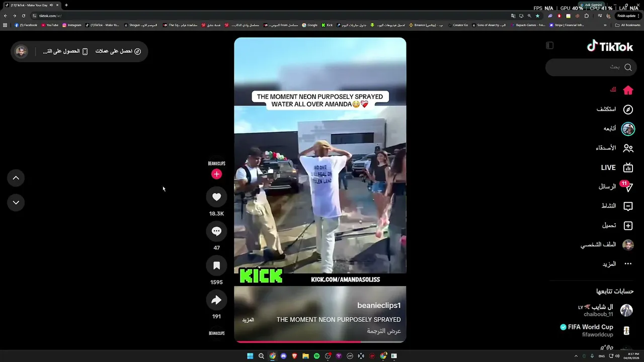Open a new browser tab
Screen dimensions: 644x362
click(x=66, y=5)
